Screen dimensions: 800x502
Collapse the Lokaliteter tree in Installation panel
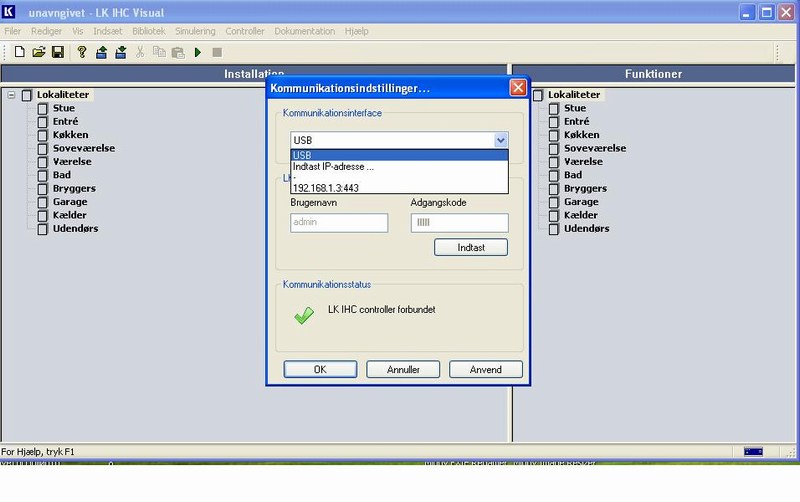[11, 95]
